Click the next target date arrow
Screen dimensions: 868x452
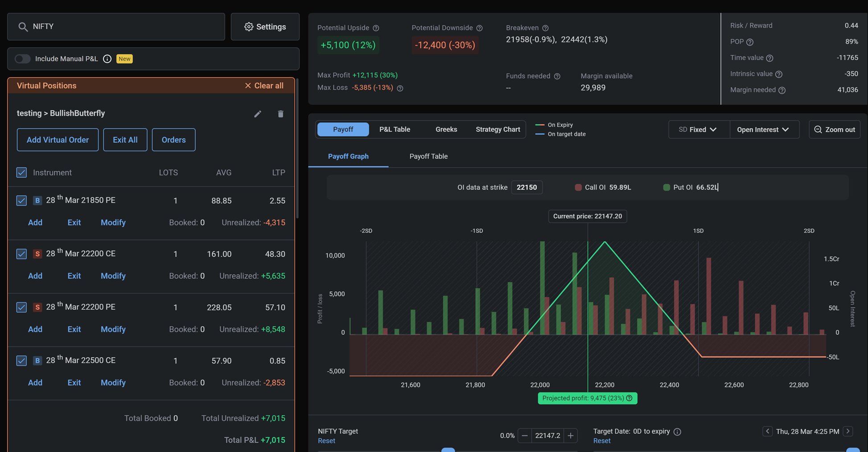pyautogui.click(x=848, y=431)
